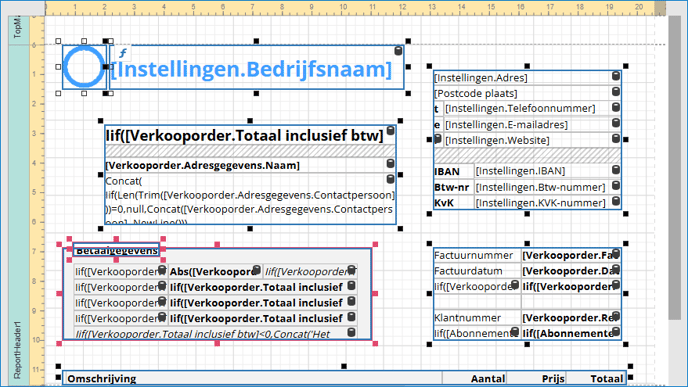Click the database icon on Instellingen.Btw-nummer field
688x387 pixels.
click(616, 185)
